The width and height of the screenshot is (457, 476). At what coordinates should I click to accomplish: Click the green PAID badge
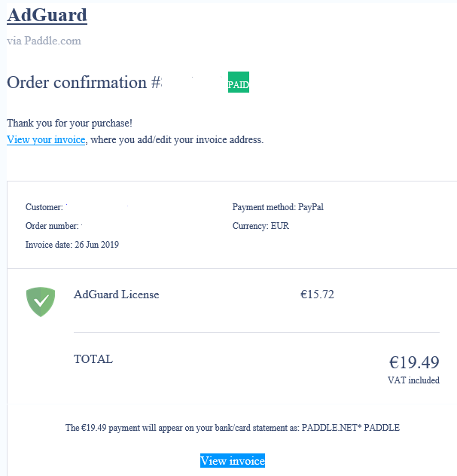pos(239,82)
